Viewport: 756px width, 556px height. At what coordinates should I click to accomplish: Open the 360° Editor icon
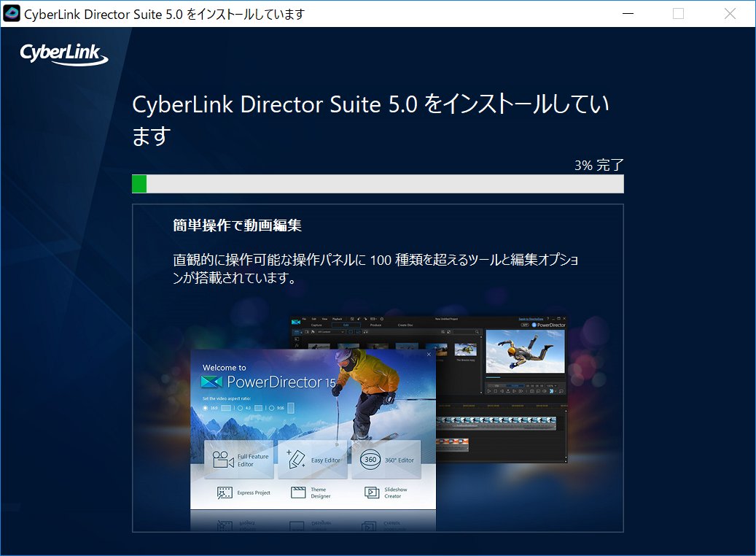(x=370, y=460)
